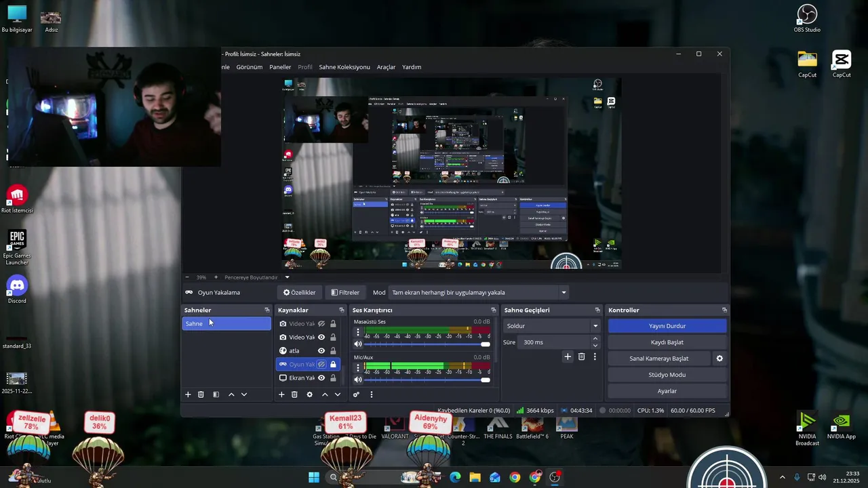Open the Soldur transition dropdown
868x488 pixels.
pos(551,326)
